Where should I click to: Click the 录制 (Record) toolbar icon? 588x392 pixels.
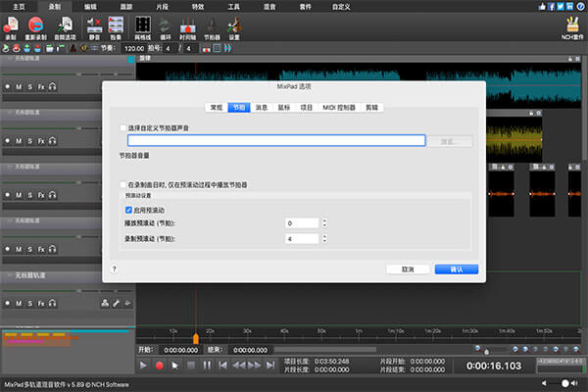click(11, 24)
